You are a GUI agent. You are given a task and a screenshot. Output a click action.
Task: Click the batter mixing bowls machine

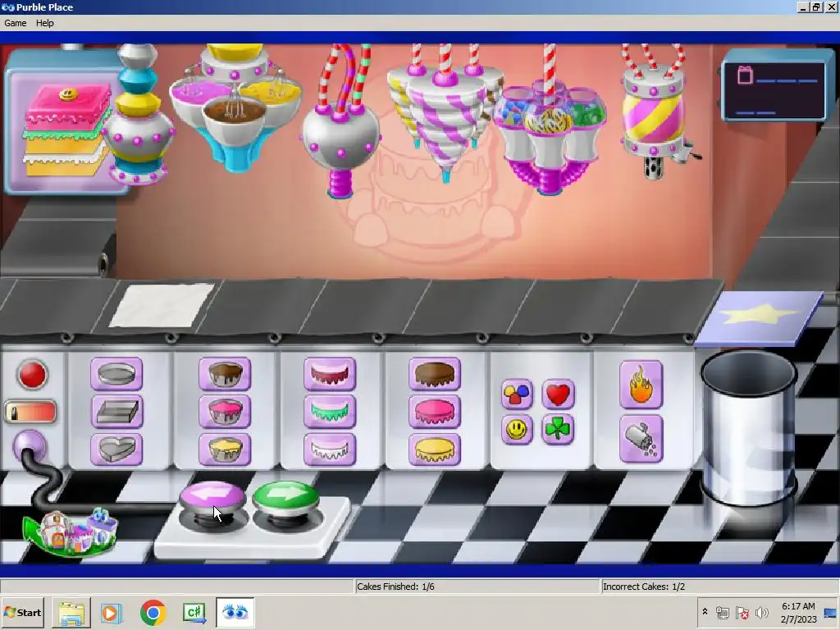click(x=235, y=107)
